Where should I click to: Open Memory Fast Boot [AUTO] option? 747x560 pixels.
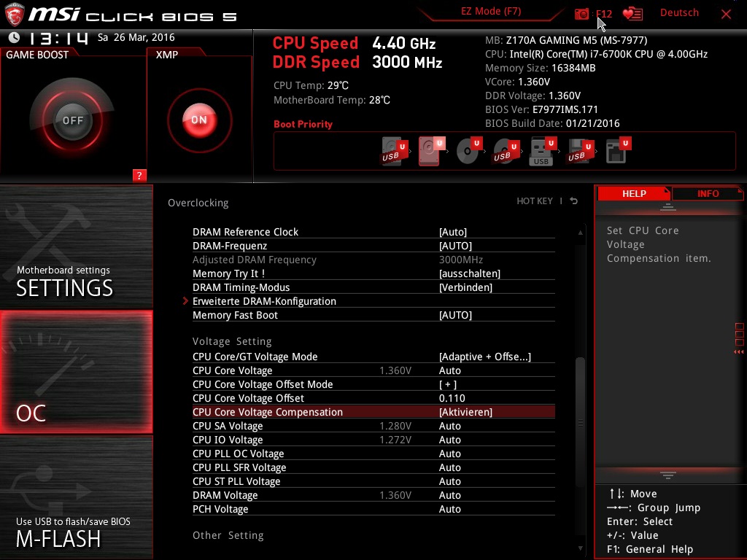[373, 315]
